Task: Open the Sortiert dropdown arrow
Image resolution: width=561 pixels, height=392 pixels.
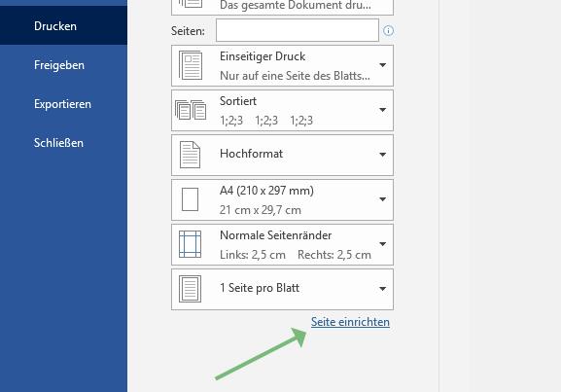Action: (x=382, y=110)
